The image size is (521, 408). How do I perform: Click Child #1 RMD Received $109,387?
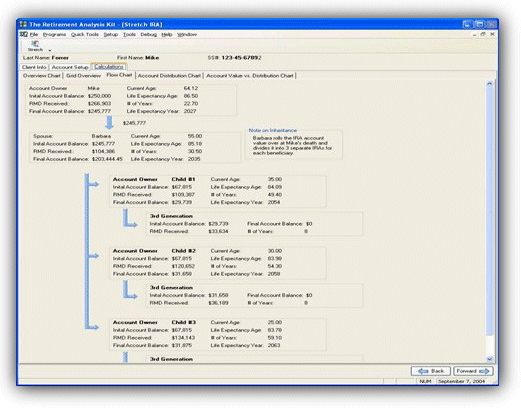pos(183,195)
